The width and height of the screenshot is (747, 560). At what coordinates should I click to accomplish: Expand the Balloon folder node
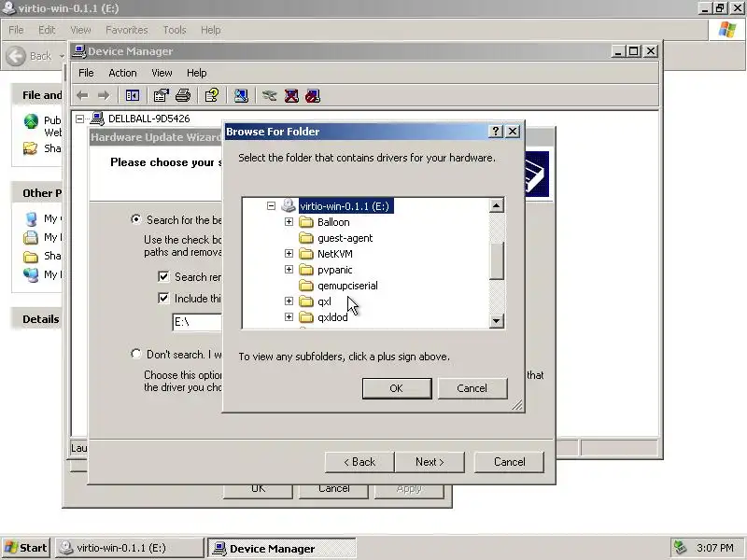coord(289,222)
